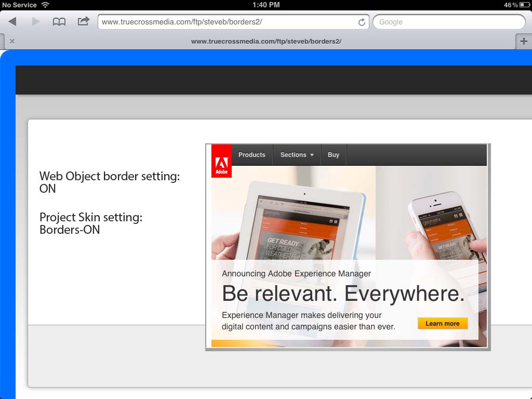Navigate forward using the forward arrow
Image resolution: width=532 pixels, height=399 pixels.
(x=35, y=22)
